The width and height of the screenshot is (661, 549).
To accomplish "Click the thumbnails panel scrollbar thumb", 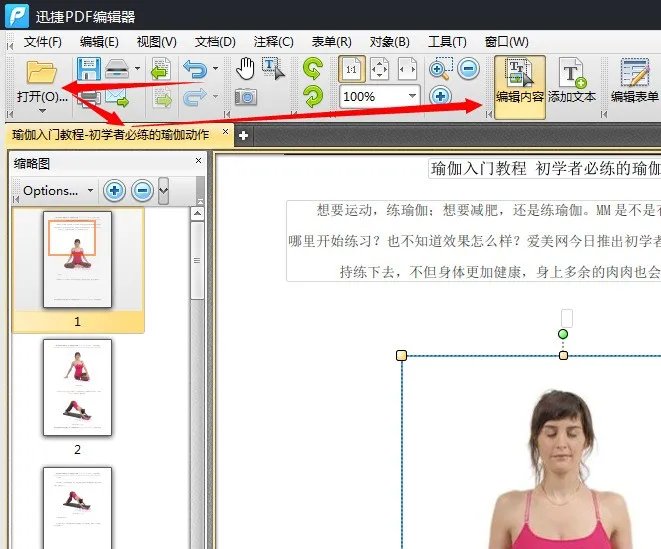I will coord(197,261).
